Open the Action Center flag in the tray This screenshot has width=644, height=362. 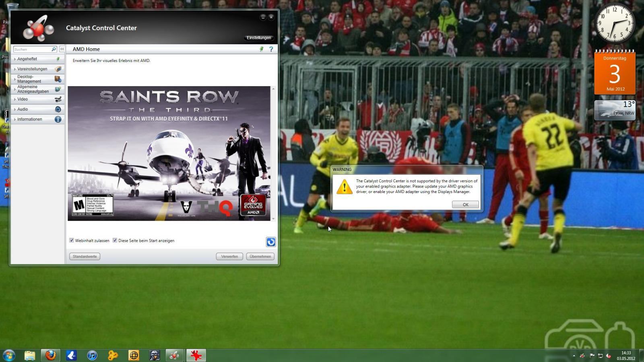click(592, 356)
